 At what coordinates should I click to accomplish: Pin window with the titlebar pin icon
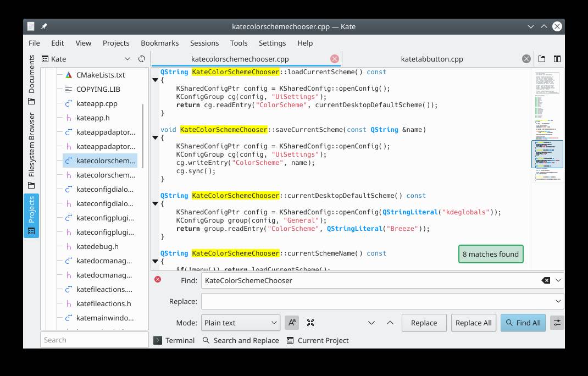click(44, 26)
